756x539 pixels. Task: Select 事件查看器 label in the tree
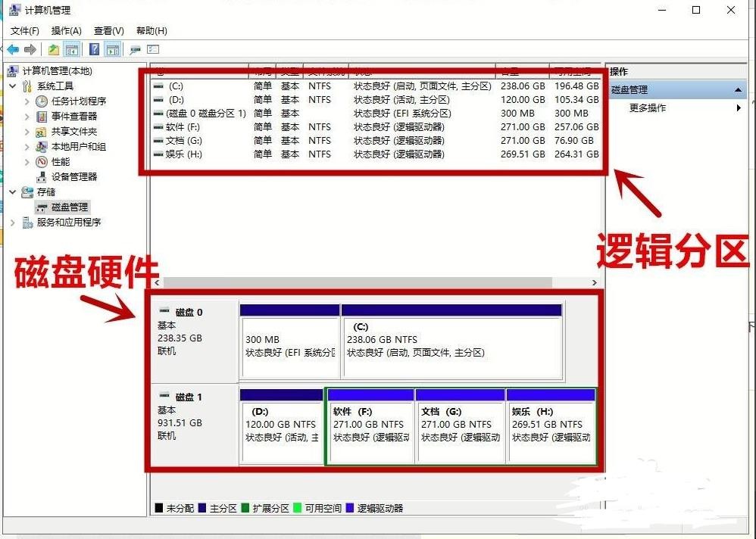[74, 117]
